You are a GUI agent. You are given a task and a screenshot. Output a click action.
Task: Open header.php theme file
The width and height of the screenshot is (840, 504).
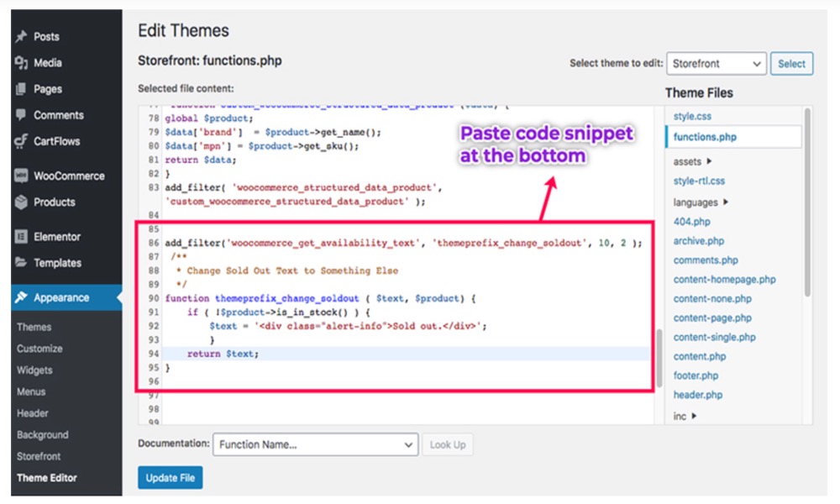698,396
